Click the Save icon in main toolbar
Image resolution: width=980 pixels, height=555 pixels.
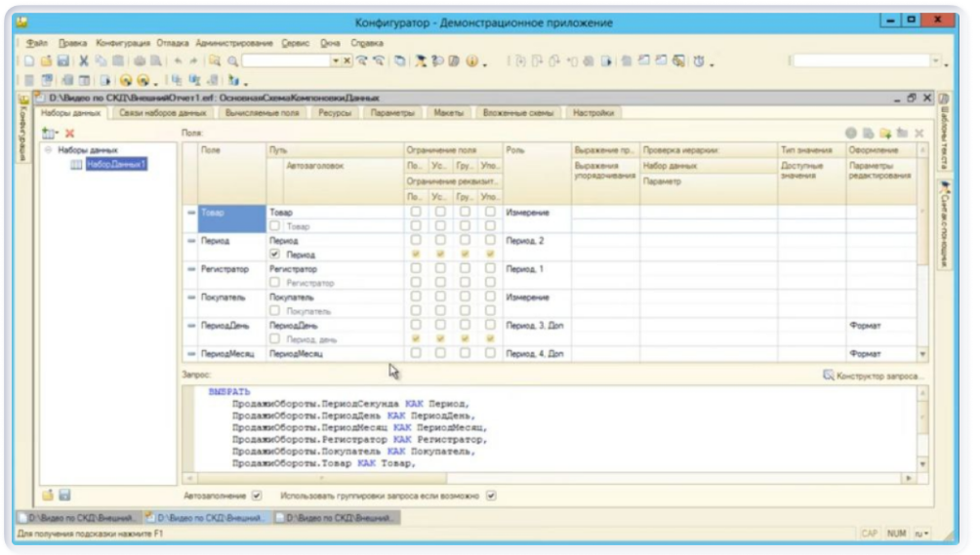click(x=63, y=61)
